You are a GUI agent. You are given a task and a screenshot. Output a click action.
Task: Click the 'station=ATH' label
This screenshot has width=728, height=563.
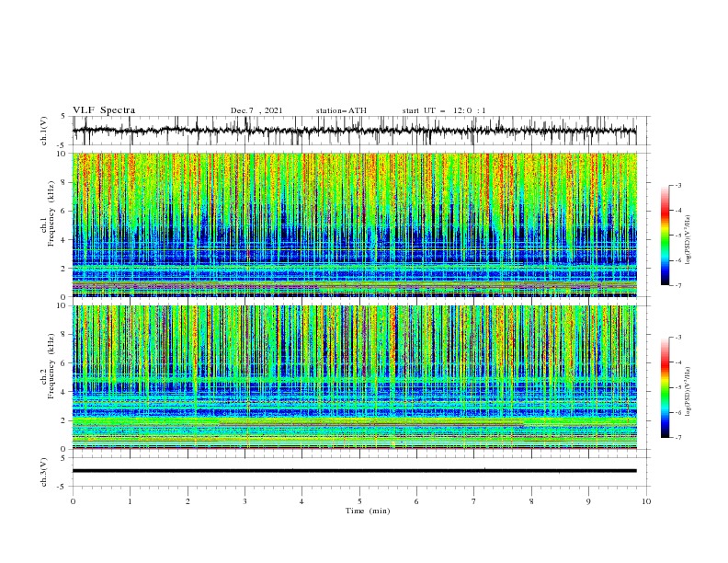(x=341, y=110)
